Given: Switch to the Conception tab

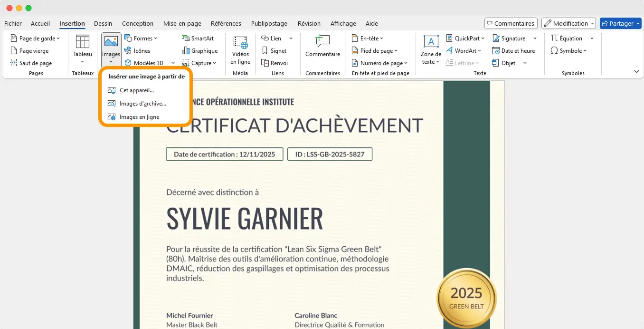Looking at the screenshot, I should 138,23.
